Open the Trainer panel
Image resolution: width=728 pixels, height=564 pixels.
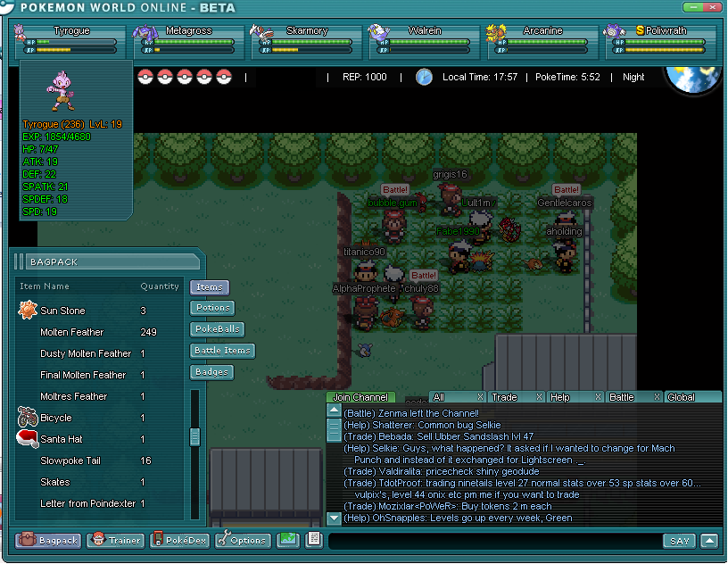click(116, 540)
